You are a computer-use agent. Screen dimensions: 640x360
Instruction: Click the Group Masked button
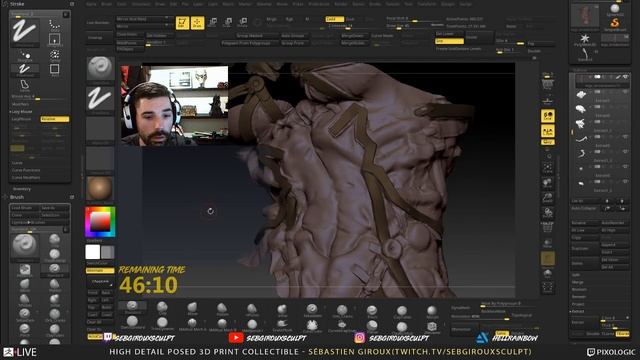point(249,36)
